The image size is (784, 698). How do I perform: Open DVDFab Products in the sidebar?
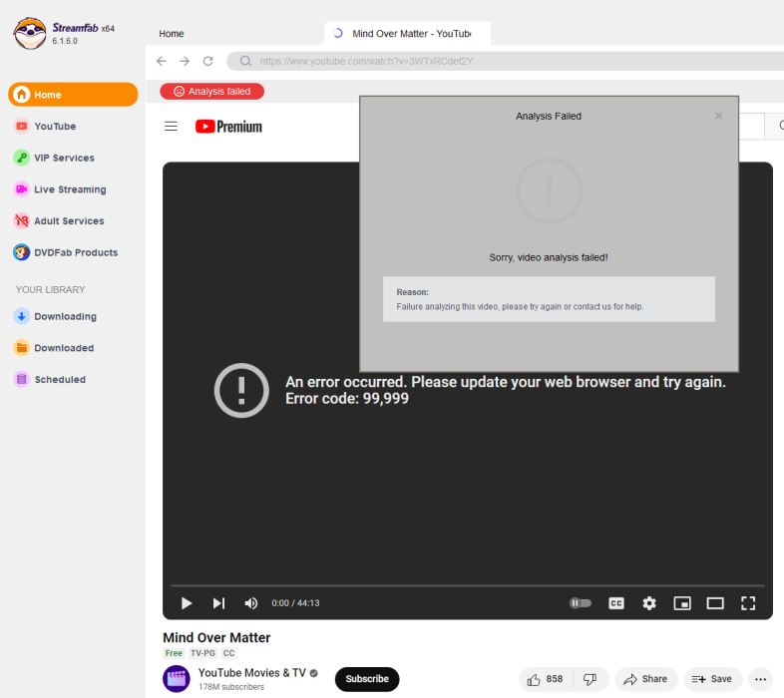tap(66, 252)
